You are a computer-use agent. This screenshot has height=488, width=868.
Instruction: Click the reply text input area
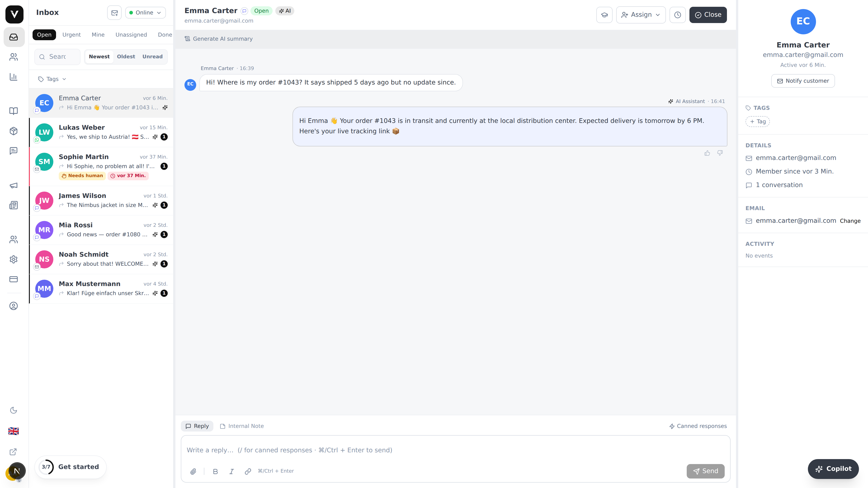[455, 450]
